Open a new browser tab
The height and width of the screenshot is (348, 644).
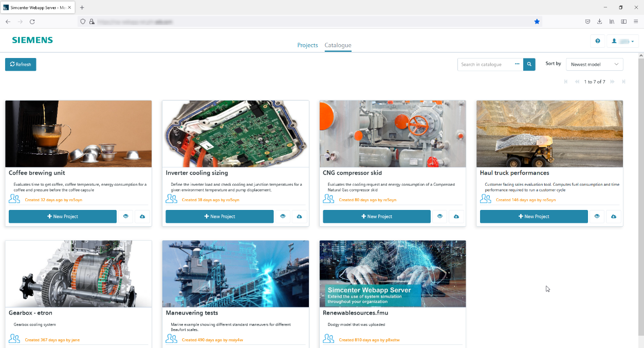(x=82, y=8)
